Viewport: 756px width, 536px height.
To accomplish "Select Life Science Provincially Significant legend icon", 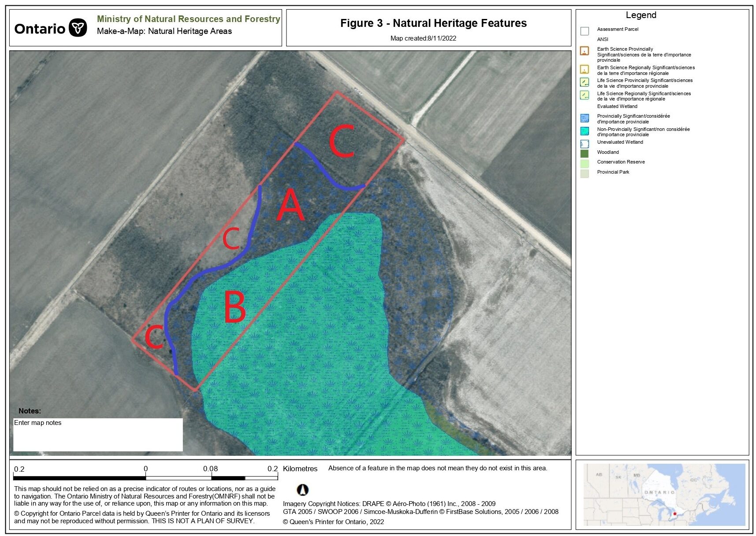I will click(585, 82).
